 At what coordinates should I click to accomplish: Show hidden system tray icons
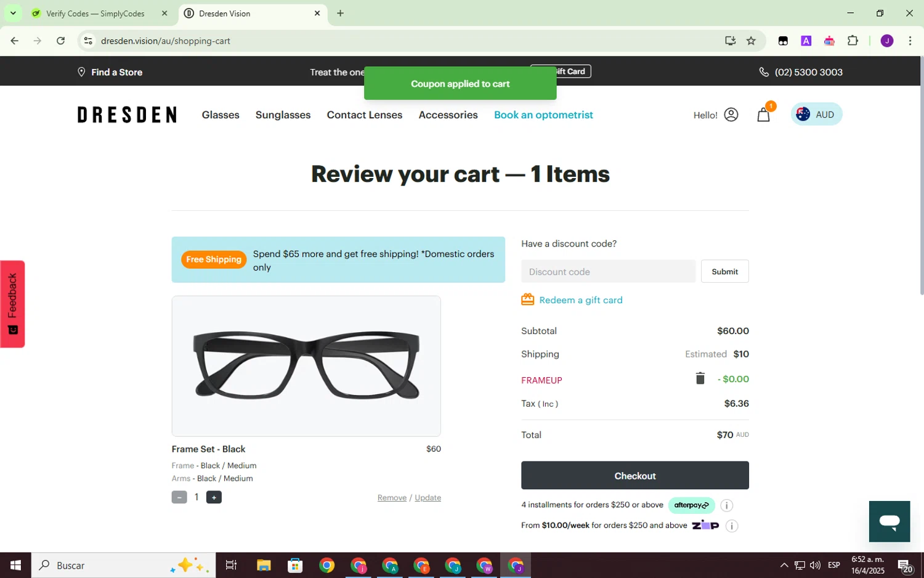point(784,565)
